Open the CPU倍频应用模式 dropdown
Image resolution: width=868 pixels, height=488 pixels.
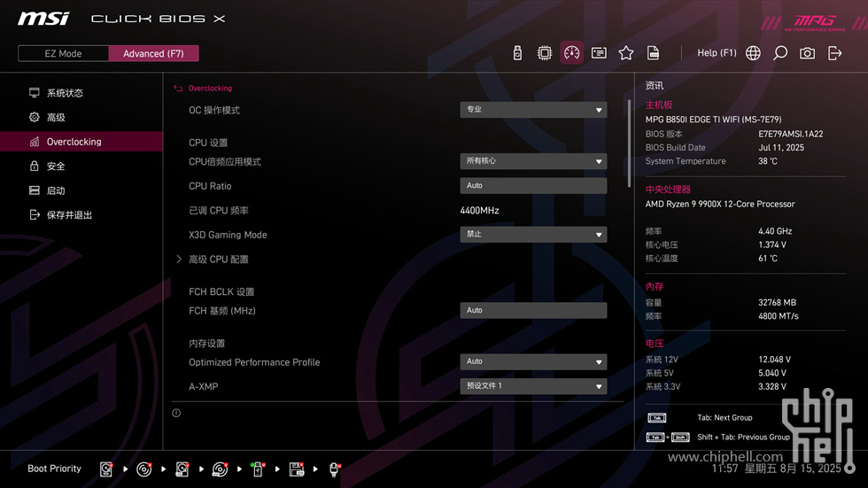(x=533, y=161)
